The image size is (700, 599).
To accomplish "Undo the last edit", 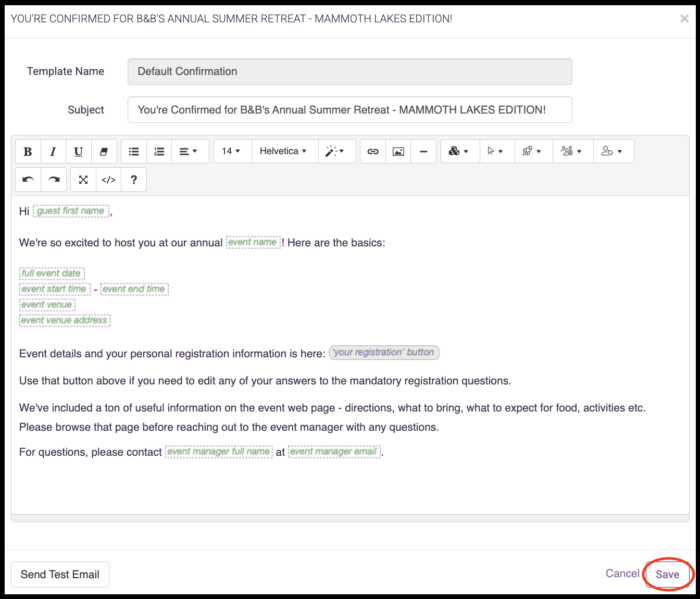I will (x=28, y=180).
